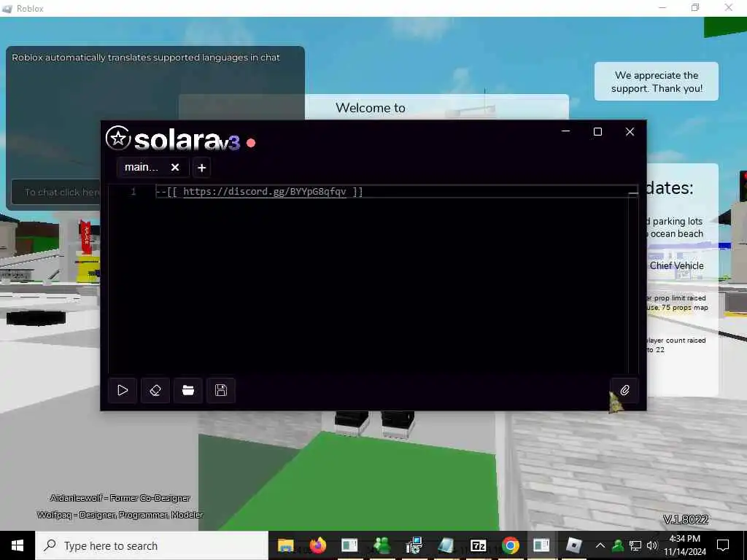Viewport: 747px width, 560px height.
Task: Open File Explorer from the taskbar
Action: (285, 545)
